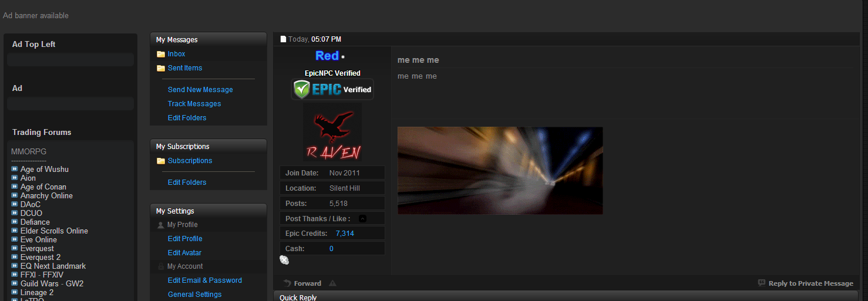Image resolution: width=868 pixels, height=301 pixels.
Task: Open Edit Profile
Action: [x=185, y=239]
